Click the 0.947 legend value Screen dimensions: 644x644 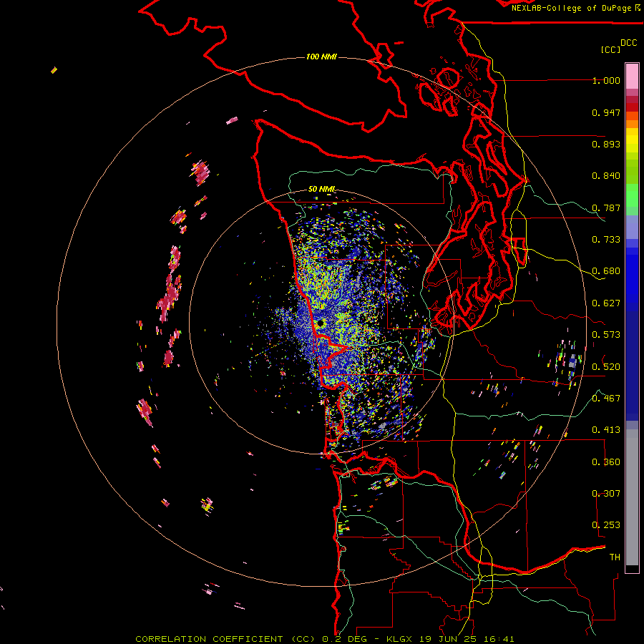(x=606, y=112)
